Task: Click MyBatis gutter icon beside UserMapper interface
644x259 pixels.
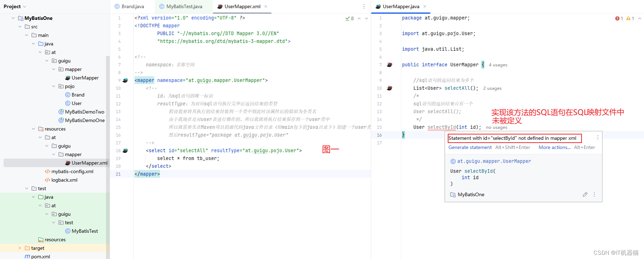Action: 389,65
